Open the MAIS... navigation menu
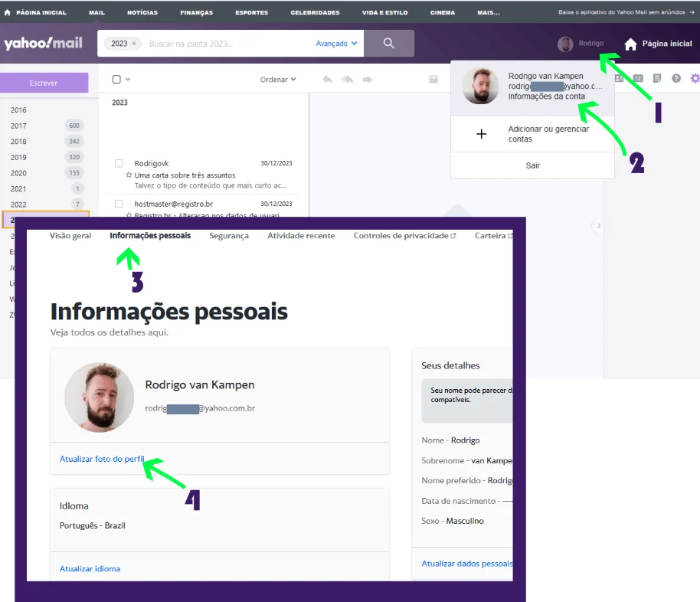 489,12
